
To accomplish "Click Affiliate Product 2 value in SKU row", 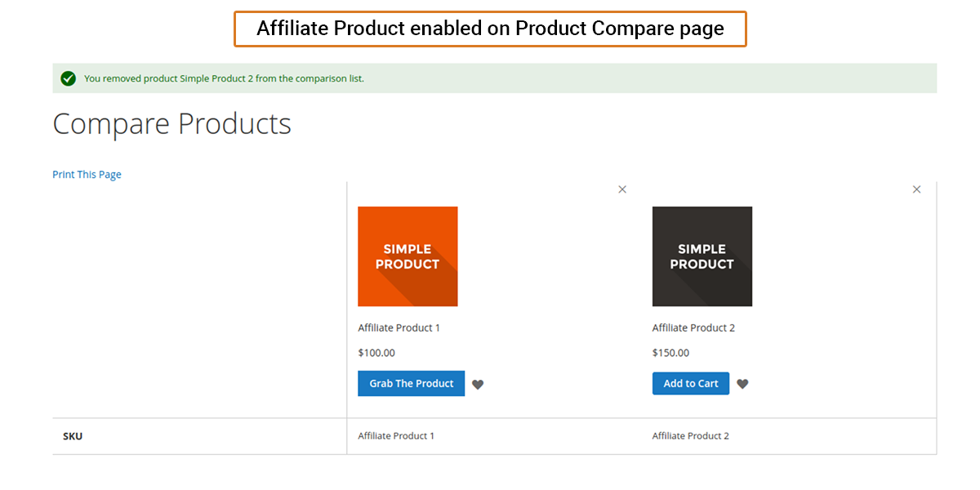I will pyautogui.click(x=690, y=436).
